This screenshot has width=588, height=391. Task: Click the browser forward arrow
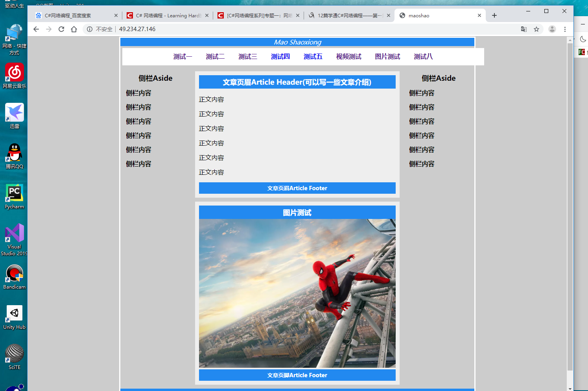[x=49, y=29]
